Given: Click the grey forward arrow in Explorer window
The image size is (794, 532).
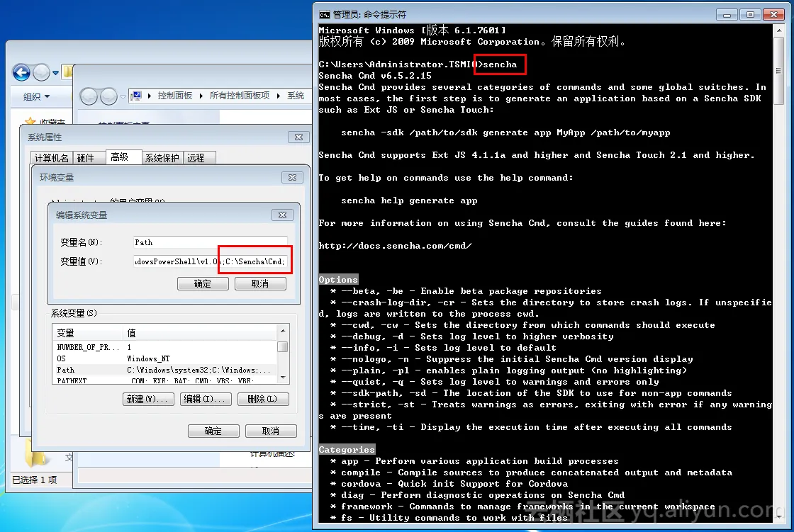Looking at the screenshot, I should [41, 73].
